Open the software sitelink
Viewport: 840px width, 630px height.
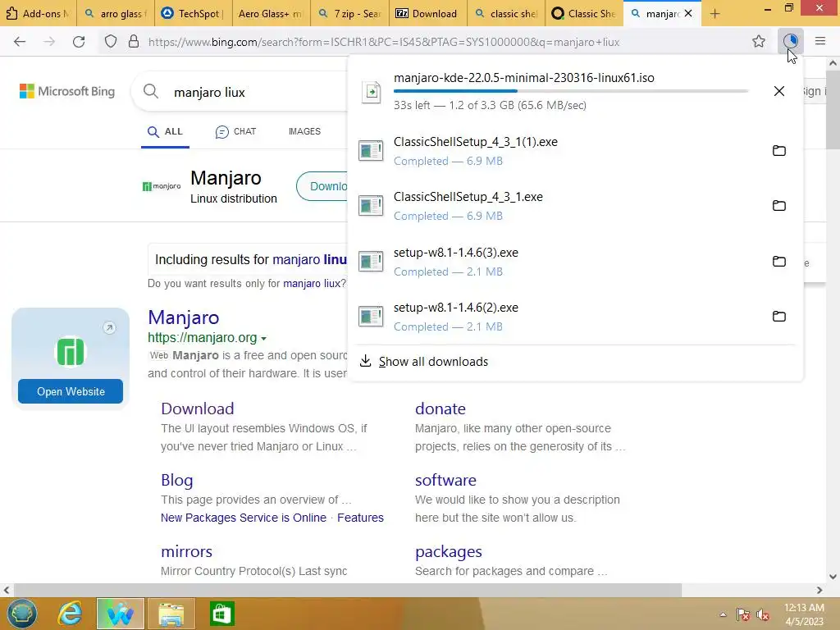tap(445, 481)
